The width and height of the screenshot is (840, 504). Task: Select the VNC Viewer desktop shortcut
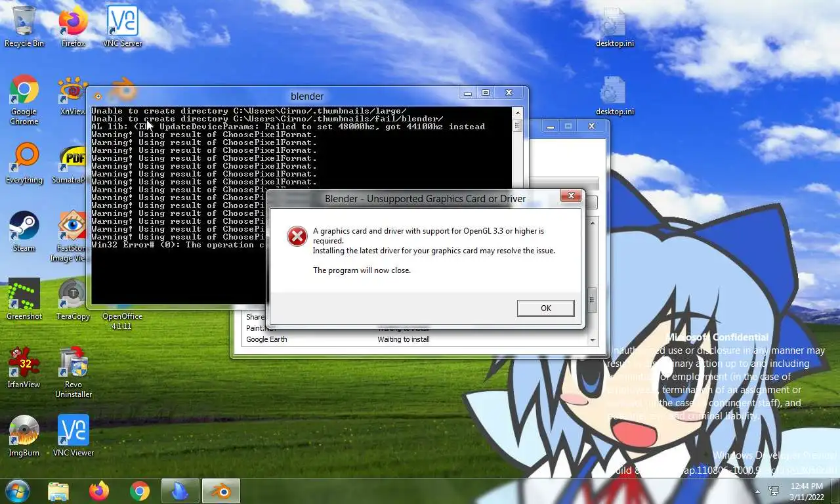(73, 436)
